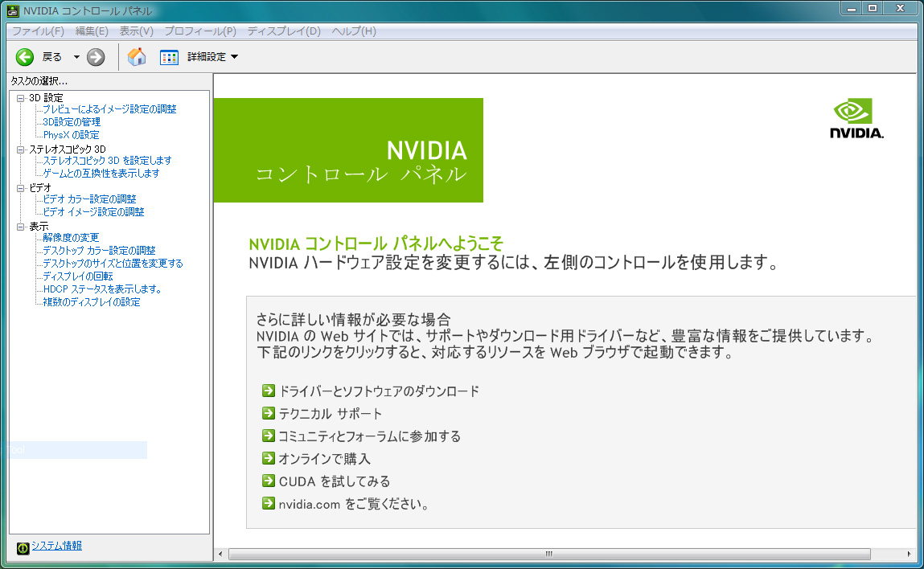
Task: Click the 3D 設定 category label
Action: pos(46,98)
